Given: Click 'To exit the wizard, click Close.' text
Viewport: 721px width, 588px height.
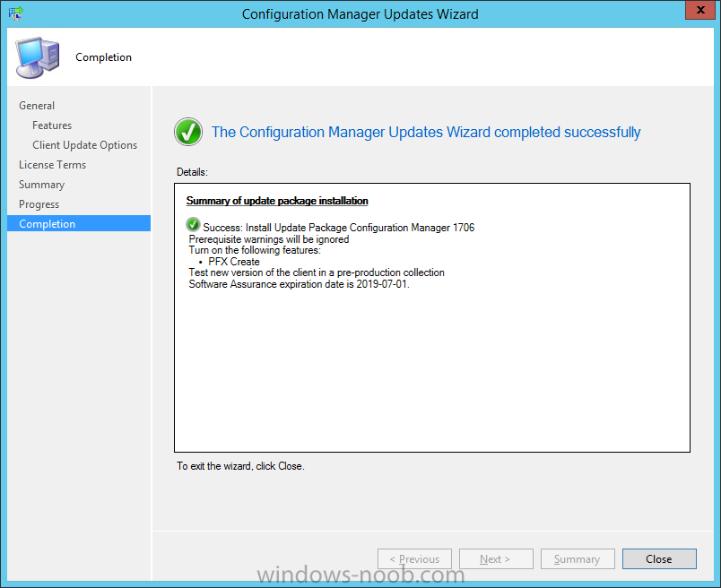Looking at the screenshot, I should pyautogui.click(x=240, y=466).
